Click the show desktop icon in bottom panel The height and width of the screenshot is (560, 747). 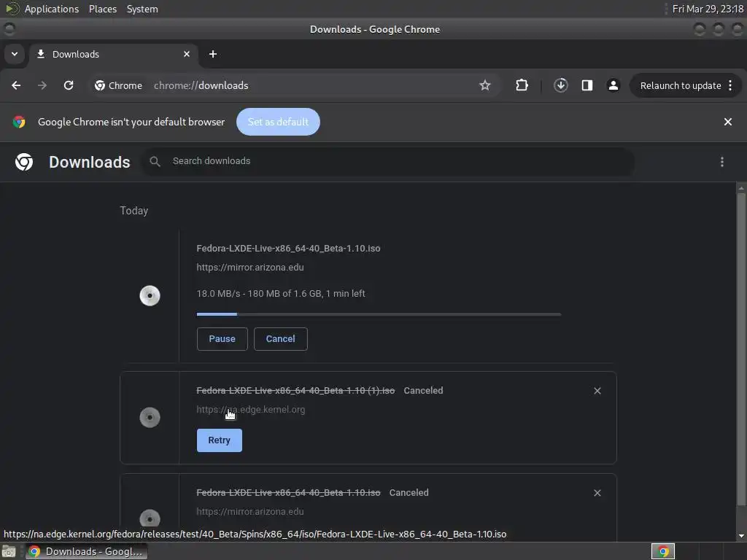coord(9,551)
